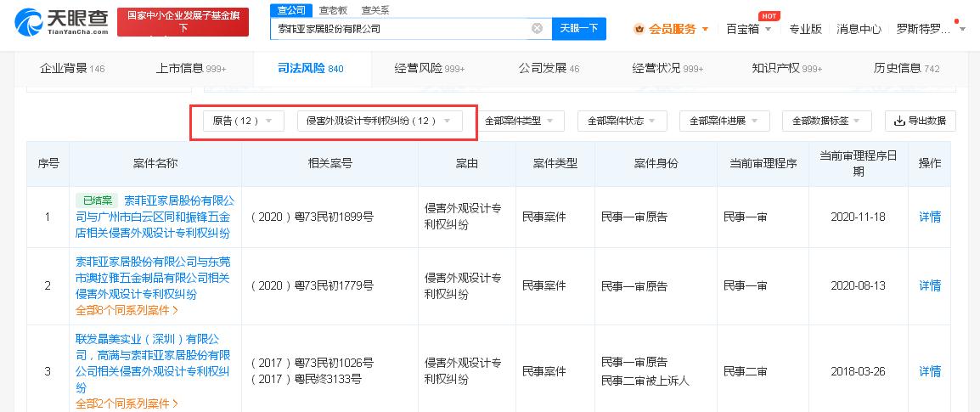Image resolution: width=980 pixels, height=412 pixels.
Task: Click the 当前审理程序日期 column header
Action: (858, 163)
